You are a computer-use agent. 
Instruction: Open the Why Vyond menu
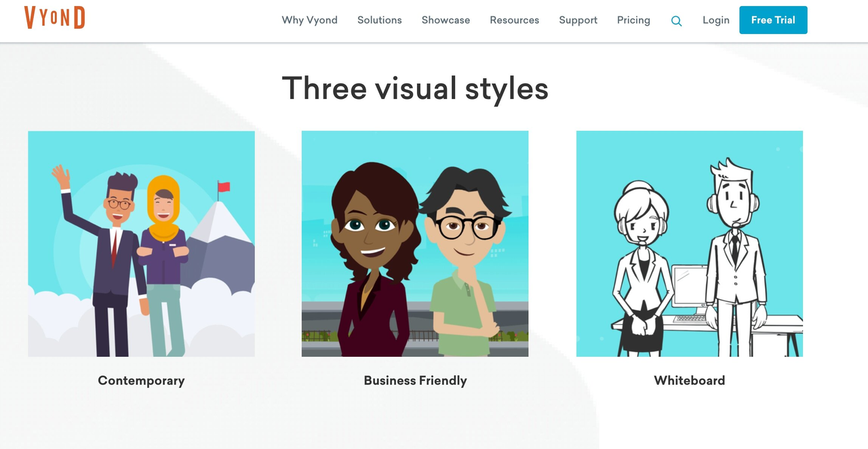click(309, 20)
